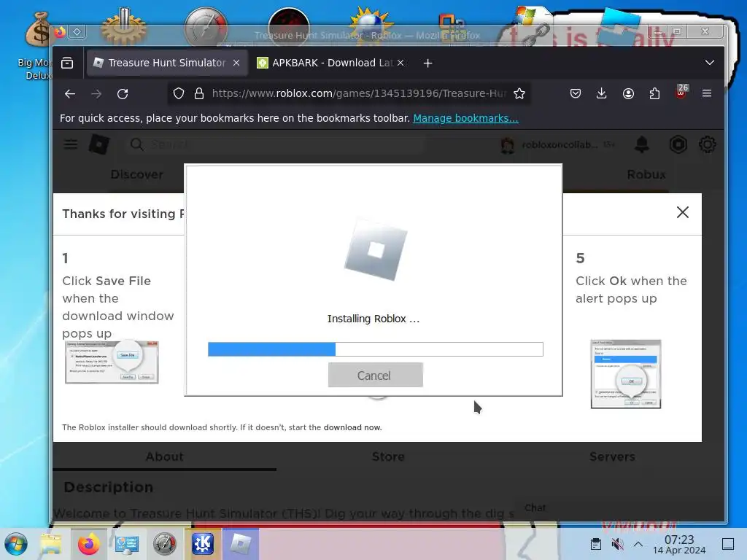Open Firefox View recent browsing

coord(67,63)
